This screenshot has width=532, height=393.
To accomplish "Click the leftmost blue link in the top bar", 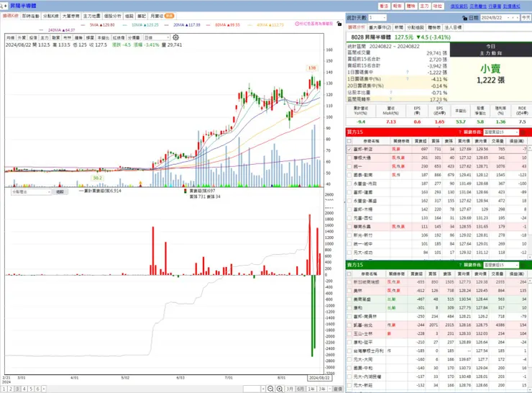I will [x=459, y=6].
